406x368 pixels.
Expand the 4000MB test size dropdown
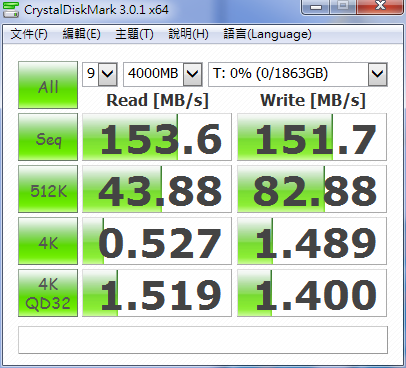193,74
